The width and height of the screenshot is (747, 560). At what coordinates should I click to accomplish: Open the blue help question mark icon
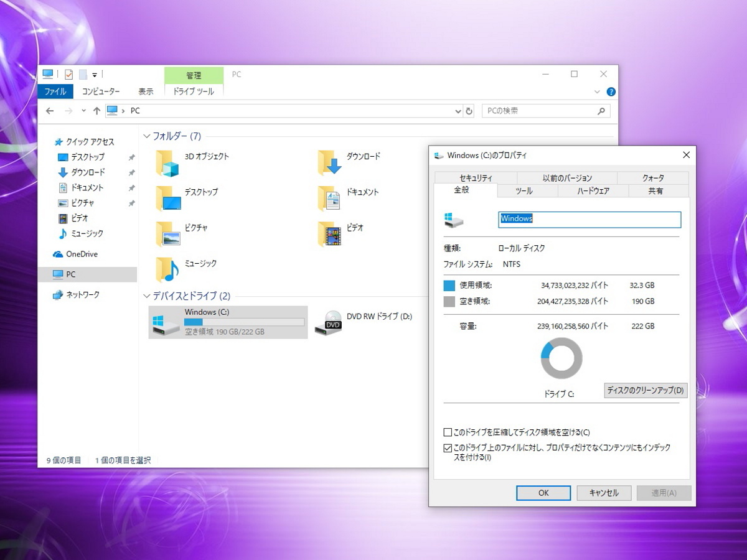(611, 91)
